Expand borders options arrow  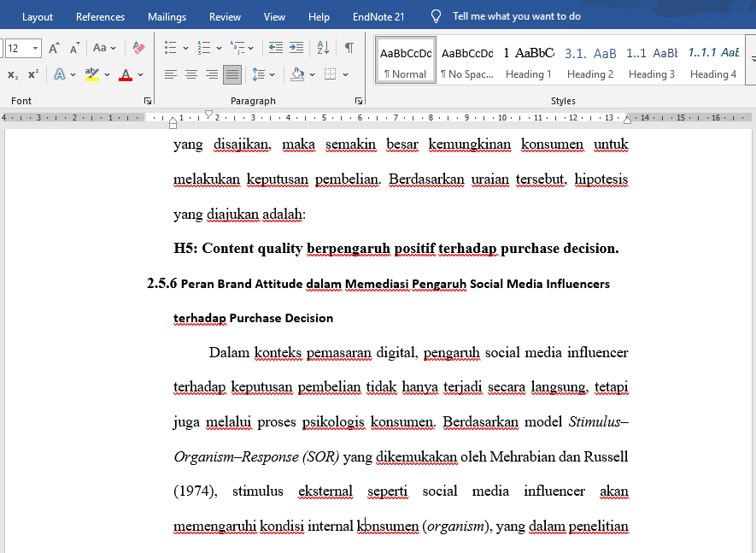point(345,75)
